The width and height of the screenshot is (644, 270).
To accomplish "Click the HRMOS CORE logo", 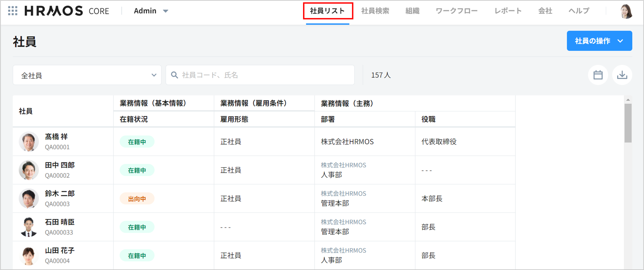I will 67,11.
